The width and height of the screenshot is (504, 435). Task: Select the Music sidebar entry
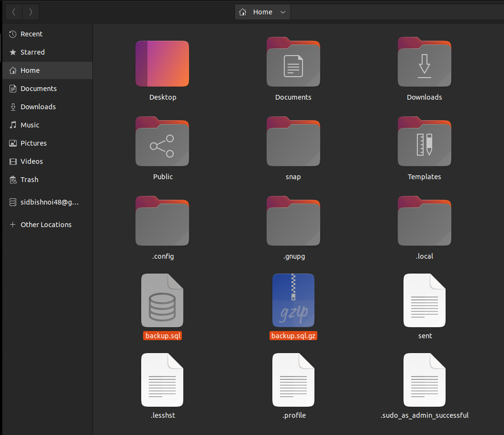[x=31, y=125]
